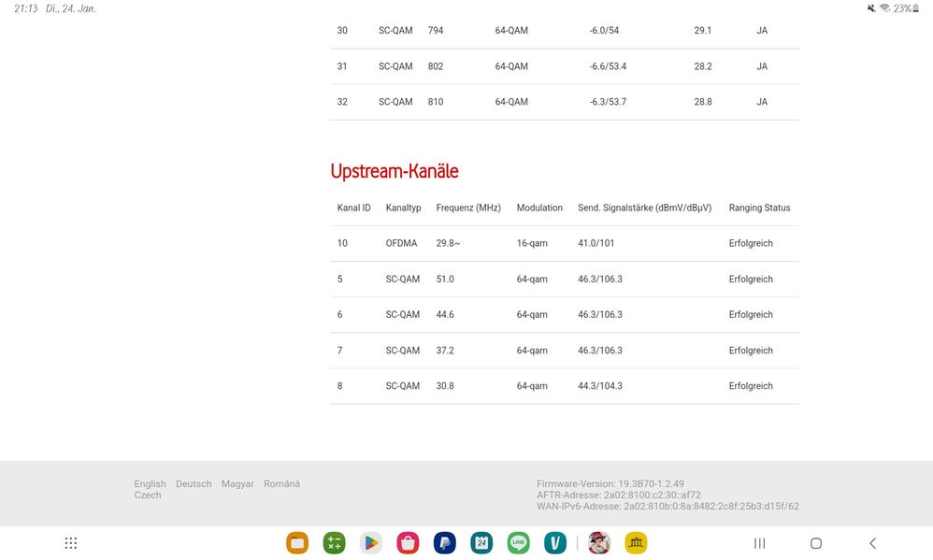
Task: Click the Ranging Status column header
Action: point(759,208)
